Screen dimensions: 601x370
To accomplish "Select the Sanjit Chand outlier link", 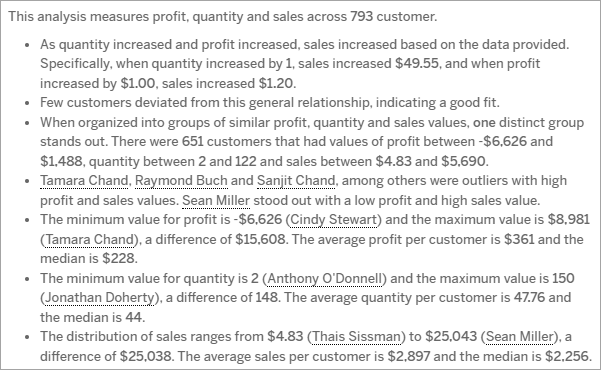I will pyautogui.click(x=296, y=180).
